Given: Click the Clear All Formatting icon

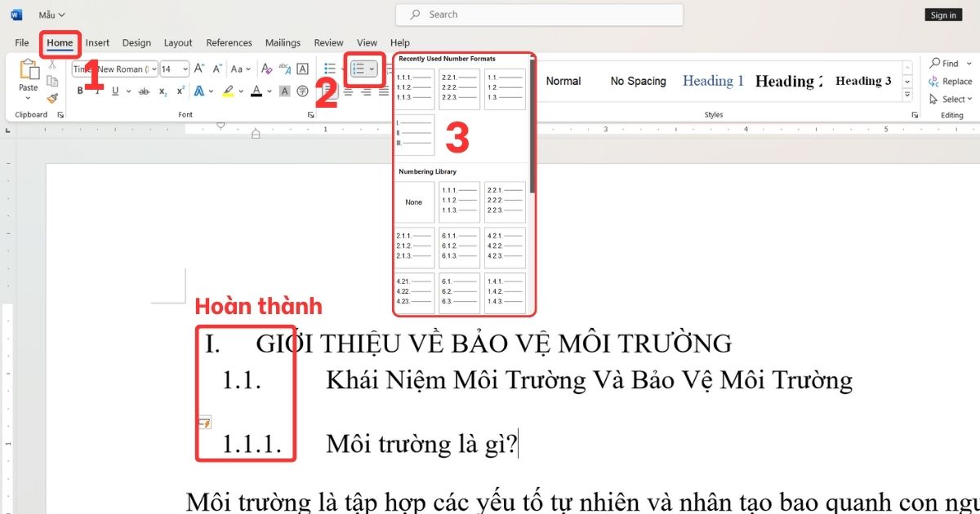Looking at the screenshot, I should (x=267, y=69).
